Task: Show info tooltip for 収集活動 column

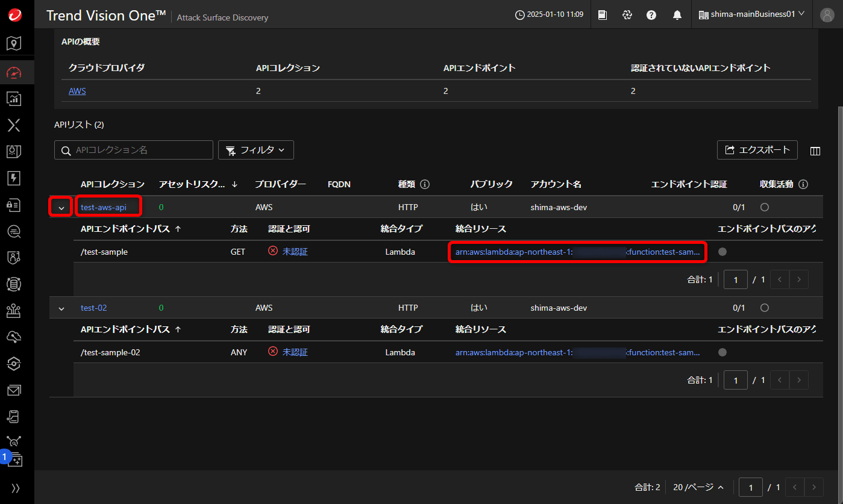Action: point(803,184)
